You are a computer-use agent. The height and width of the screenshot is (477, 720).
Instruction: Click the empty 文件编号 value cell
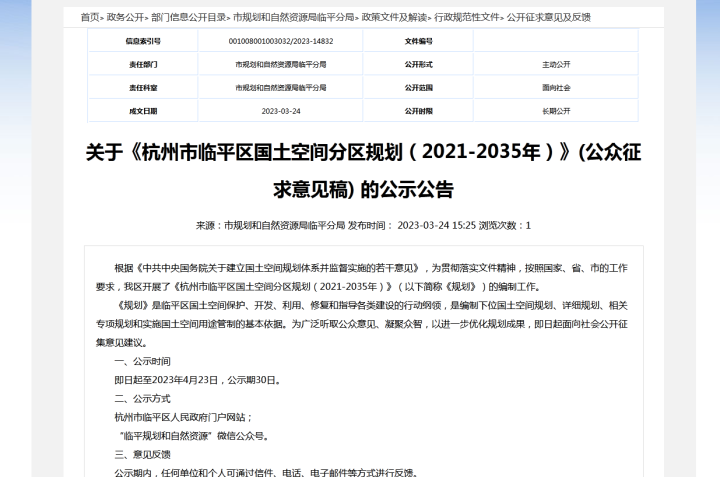coord(556,41)
